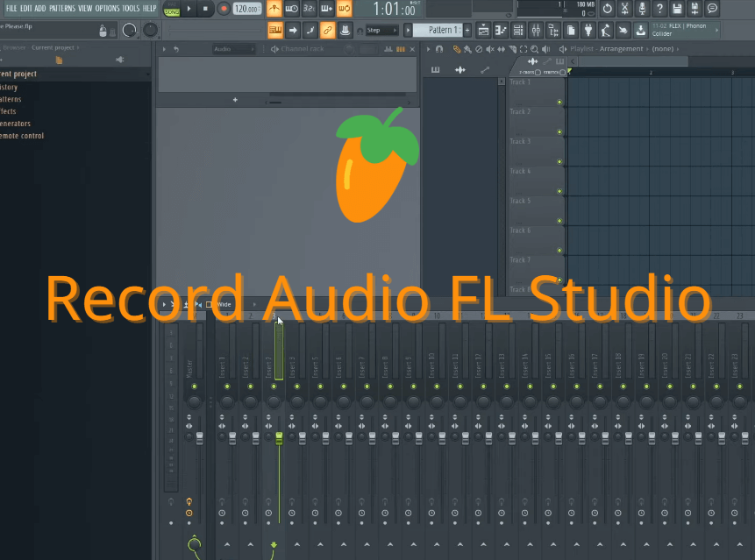Open the Mixer view toolbar icon
Viewport: 755px width, 560px height.
[536, 31]
